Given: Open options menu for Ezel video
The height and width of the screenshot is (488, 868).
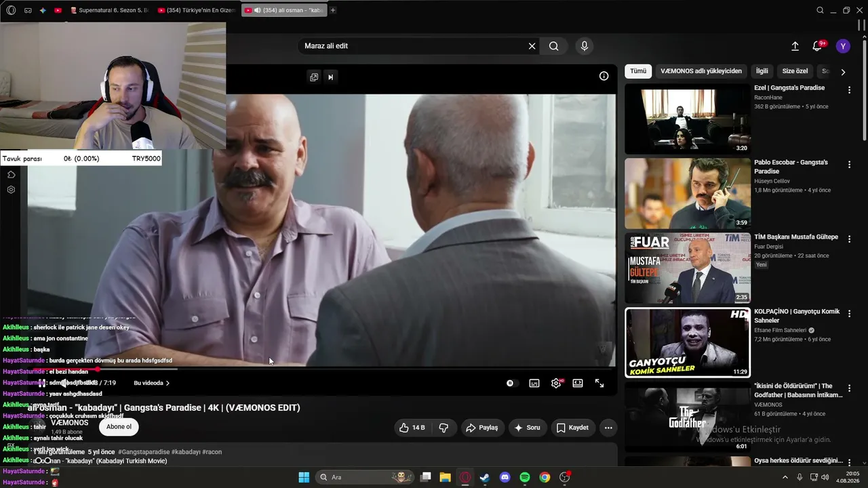Looking at the screenshot, I should click(x=849, y=89).
